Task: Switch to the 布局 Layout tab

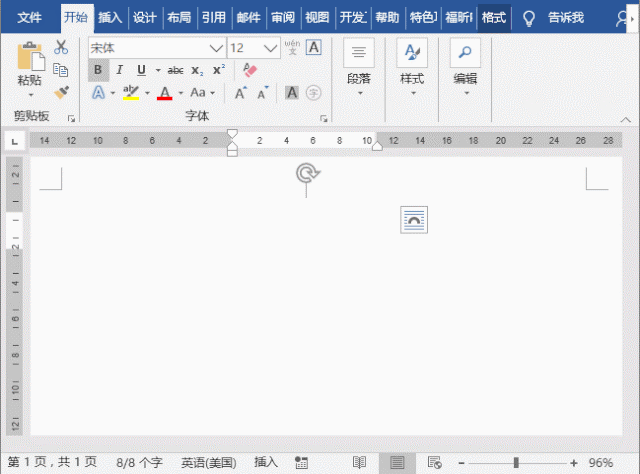Action: click(x=179, y=18)
